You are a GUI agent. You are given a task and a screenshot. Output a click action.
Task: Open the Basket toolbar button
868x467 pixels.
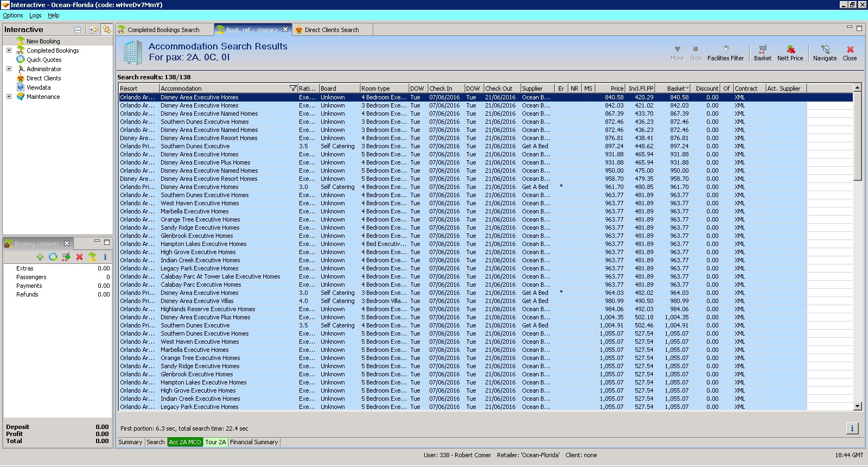(762, 53)
